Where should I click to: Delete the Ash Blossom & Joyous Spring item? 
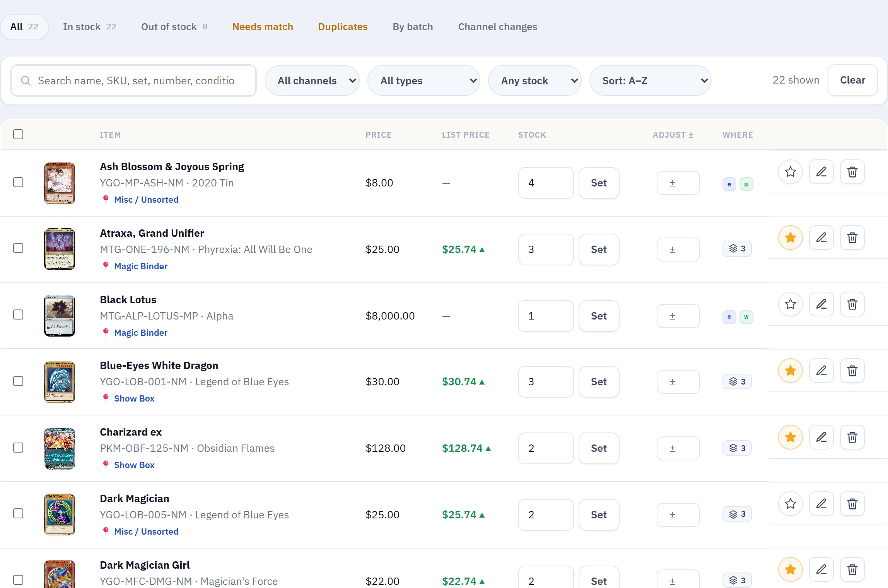pos(852,172)
